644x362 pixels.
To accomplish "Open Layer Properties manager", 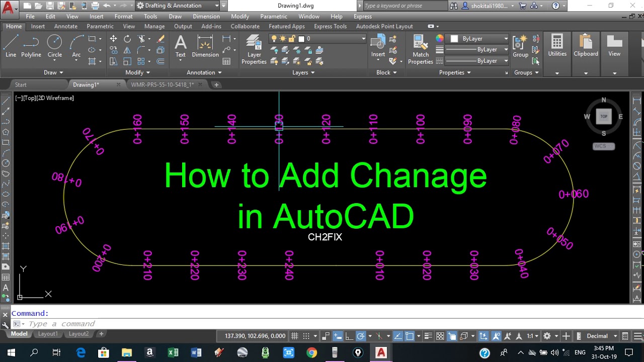I will 254,50.
